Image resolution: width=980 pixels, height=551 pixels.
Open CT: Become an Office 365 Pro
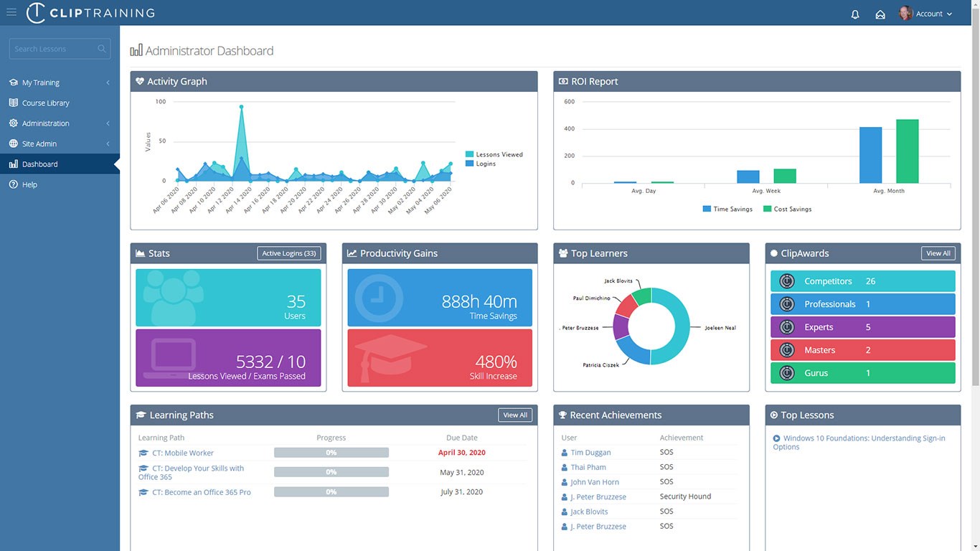click(202, 492)
